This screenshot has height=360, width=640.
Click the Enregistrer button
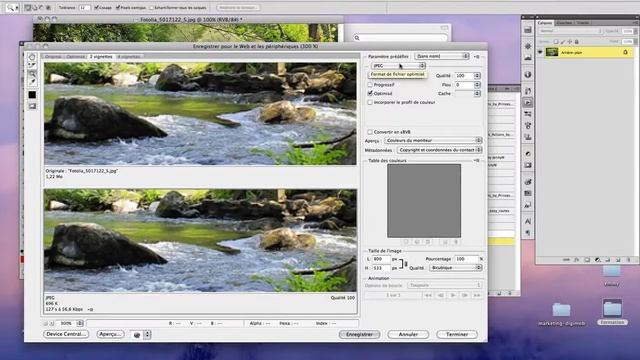(359, 334)
